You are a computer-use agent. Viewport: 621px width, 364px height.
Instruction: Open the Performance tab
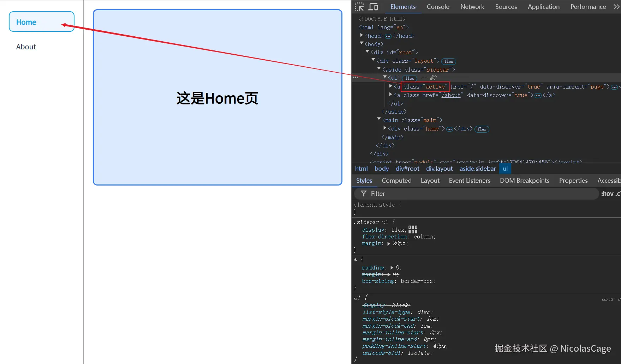click(x=588, y=7)
